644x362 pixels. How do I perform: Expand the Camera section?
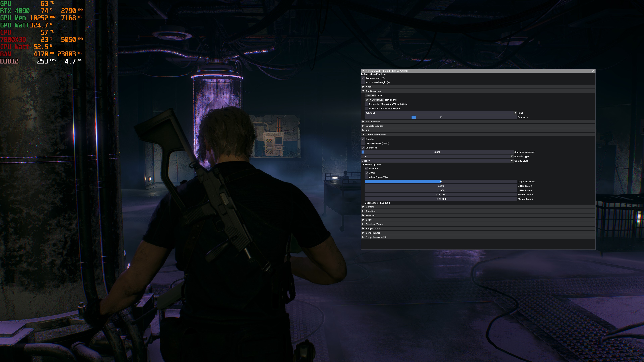coord(478,207)
